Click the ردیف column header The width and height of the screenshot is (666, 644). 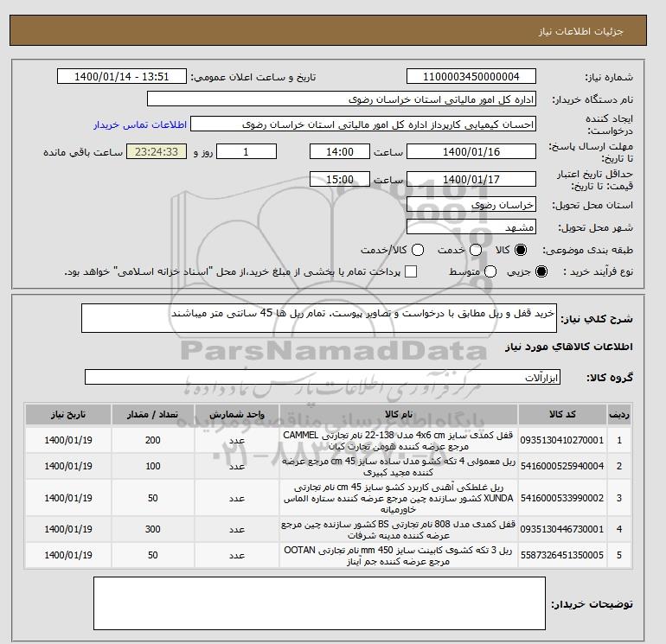(x=619, y=414)
